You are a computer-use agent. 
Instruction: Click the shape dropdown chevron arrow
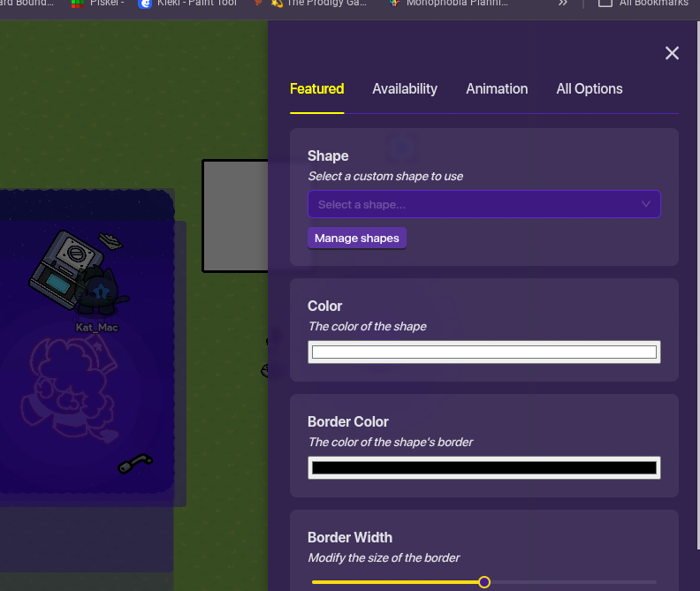coord(646,204)
